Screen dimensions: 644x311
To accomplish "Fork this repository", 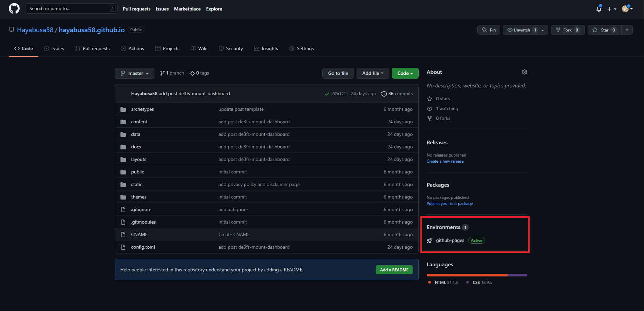I will tap(568, 30).
